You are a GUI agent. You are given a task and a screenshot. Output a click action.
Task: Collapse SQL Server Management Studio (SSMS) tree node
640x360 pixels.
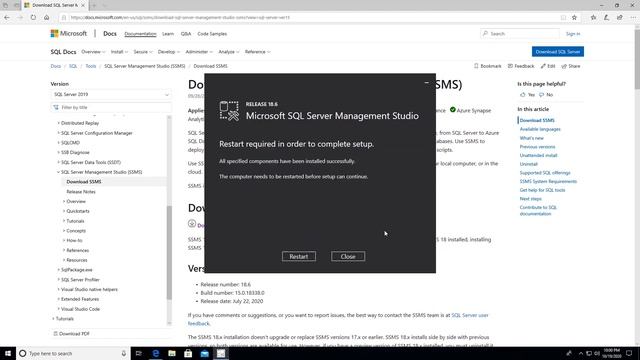pos(58,172)
